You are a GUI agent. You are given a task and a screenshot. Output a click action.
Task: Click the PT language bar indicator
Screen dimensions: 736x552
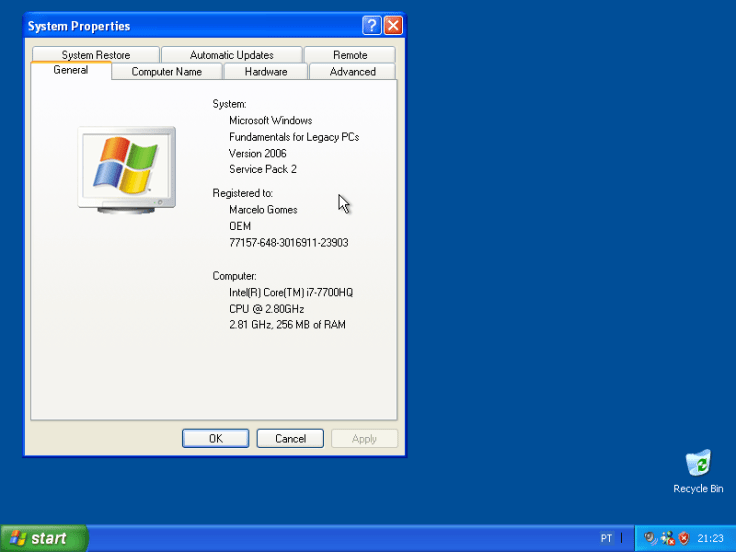606,538
